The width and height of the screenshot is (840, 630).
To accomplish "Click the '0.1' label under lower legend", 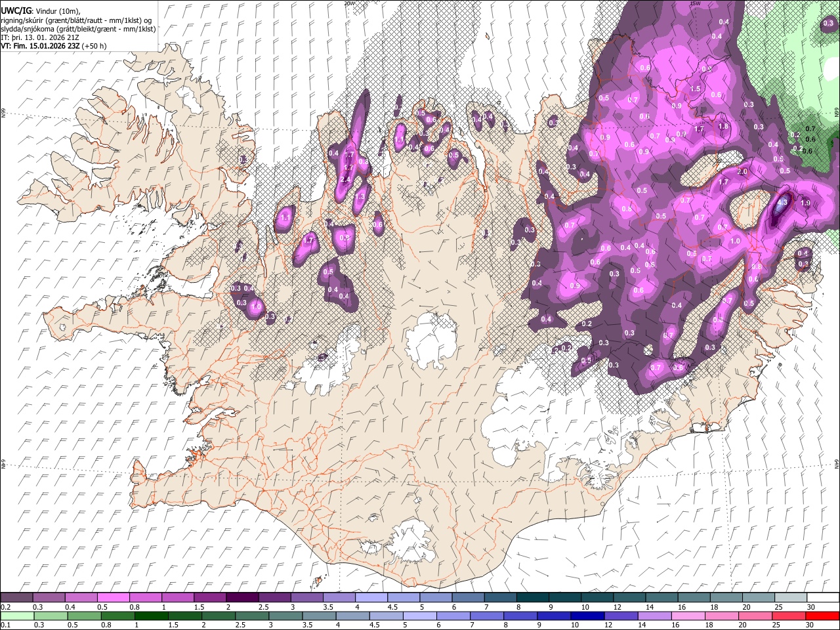I will pos(5,625).
